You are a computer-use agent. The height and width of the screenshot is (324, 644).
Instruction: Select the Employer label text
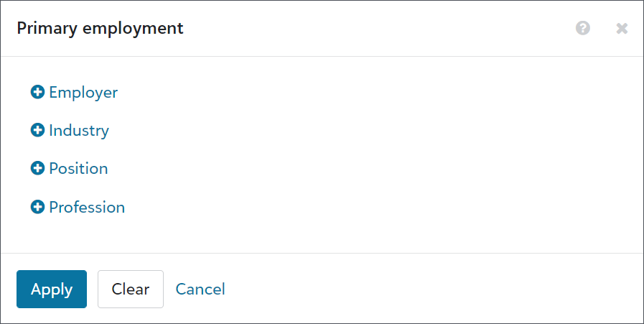(x=83, y=93)
